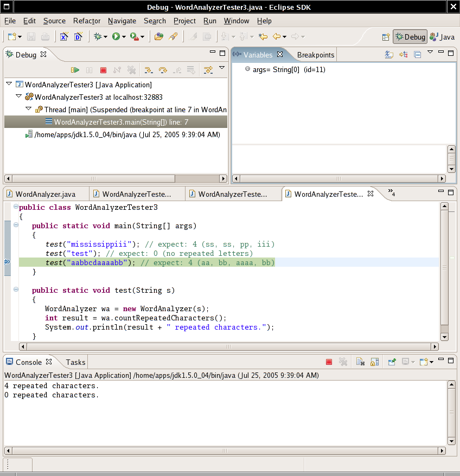Viewport: 460px width, 476px height.
Task: Open the Project menu
Action: coord(184,21)
